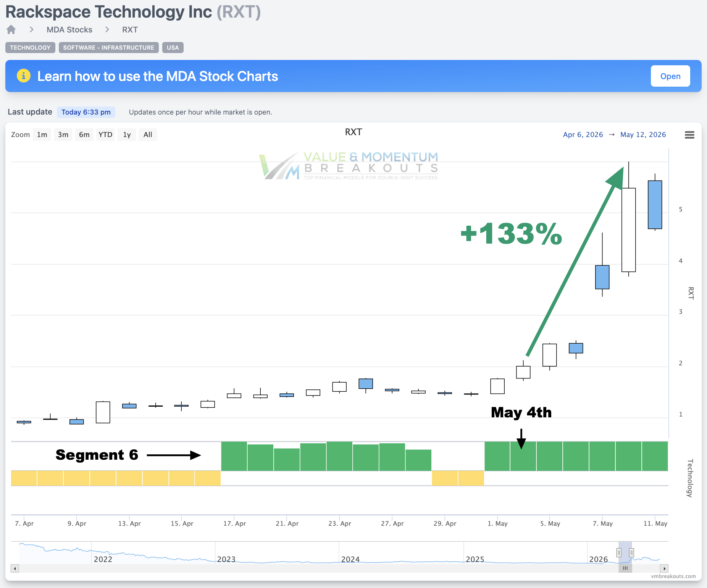Open the Apr 6, 2026 start date picker

pyautogui.click(x=583, y=134)
